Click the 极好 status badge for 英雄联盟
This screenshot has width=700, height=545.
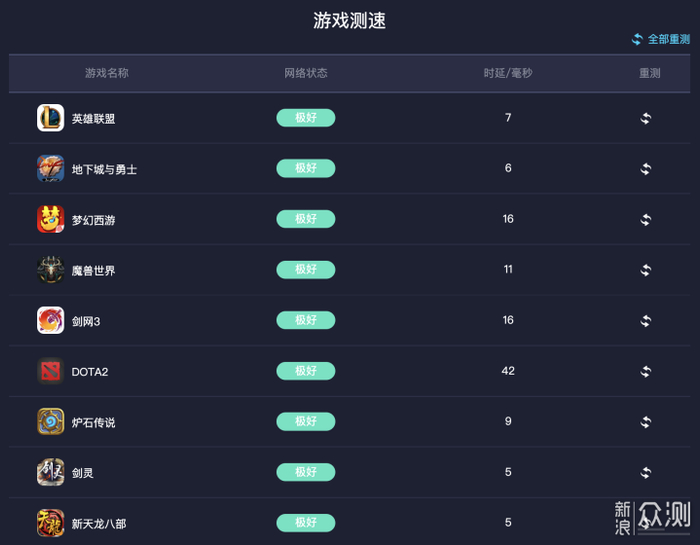[305, 118]
